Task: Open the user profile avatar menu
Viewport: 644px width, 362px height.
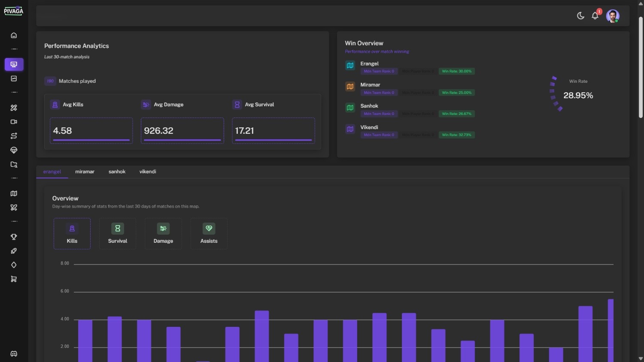Action: click(613, 16)
